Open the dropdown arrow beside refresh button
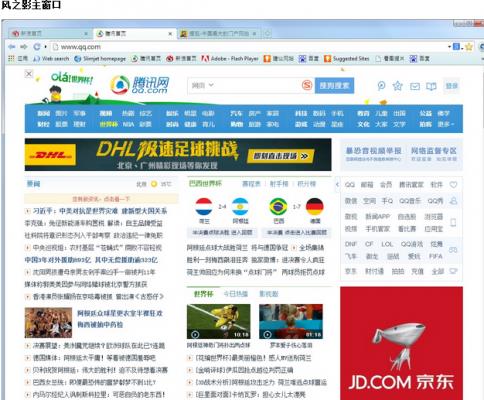The height and width of the screenshot is (400, 484). (46, 47)
